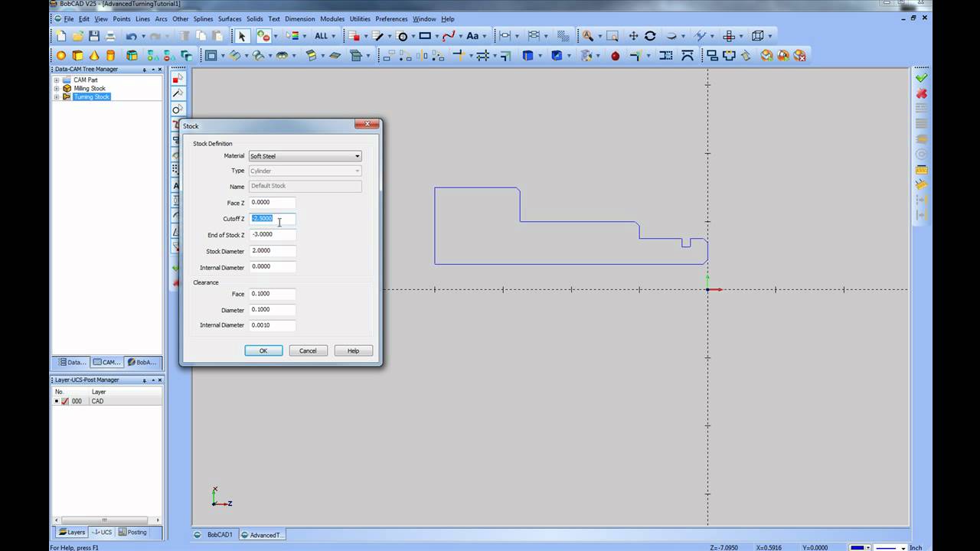Click the red sphere icon in second toolbar
The height and width of the screenshot is (551, 980).
615,55
